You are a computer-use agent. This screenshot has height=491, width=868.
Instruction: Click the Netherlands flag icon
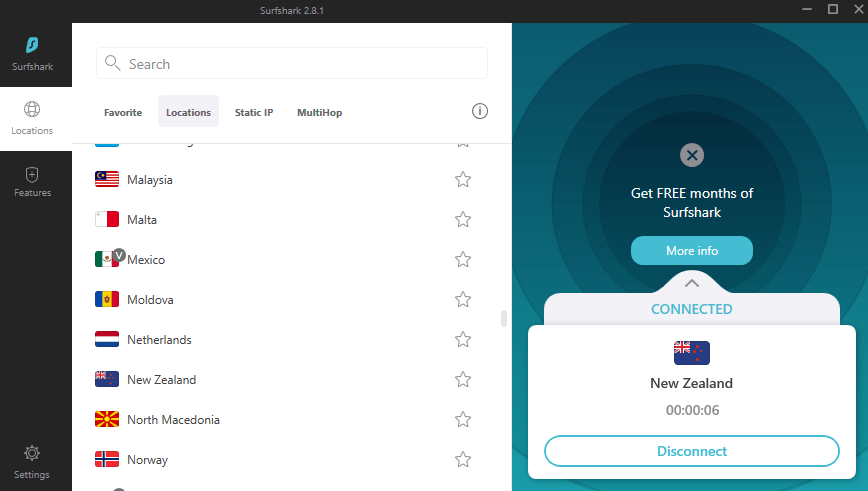tap(107, 339)
